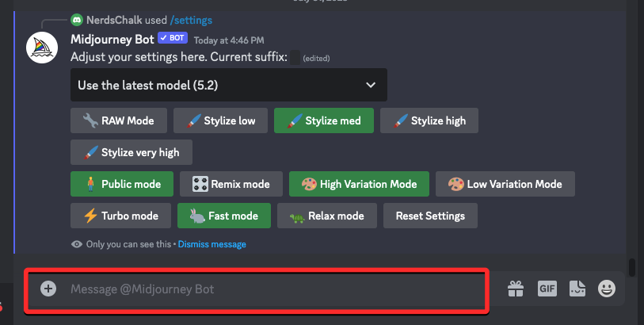Toggle Stylize med option
This screenshot has width=644, height=325.
click(324, 120)
